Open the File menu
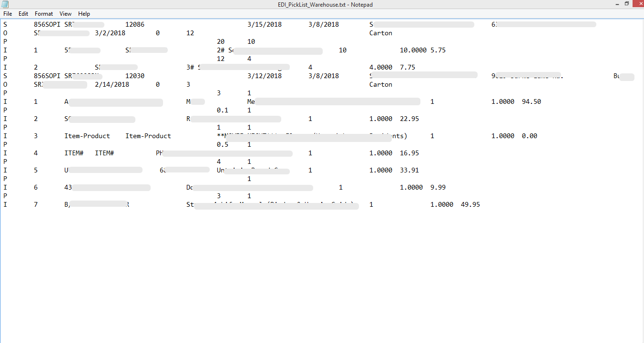This screenshot has height=343, width=644. (8, 14)
